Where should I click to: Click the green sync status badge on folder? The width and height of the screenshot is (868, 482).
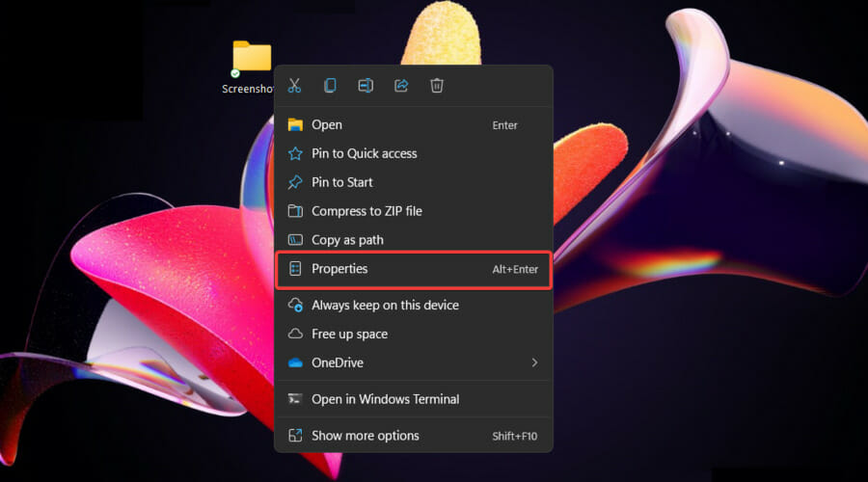click(x=235, y=73)
